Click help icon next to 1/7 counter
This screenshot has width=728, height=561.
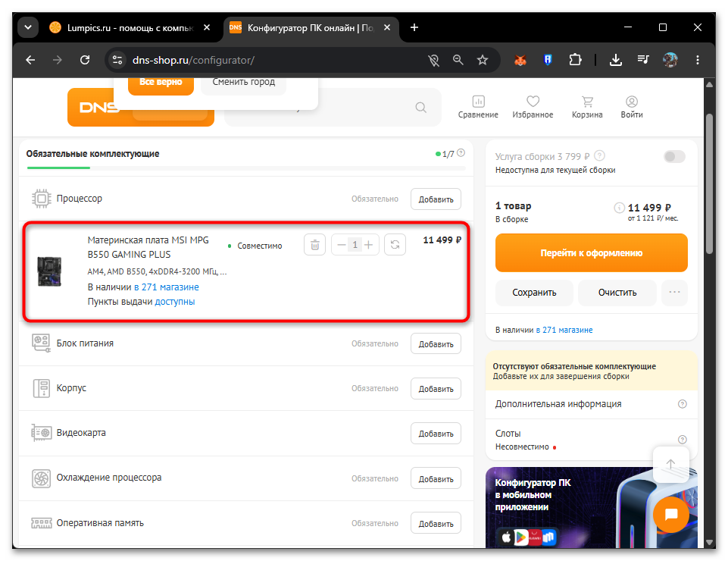click(x=461, y=152)
